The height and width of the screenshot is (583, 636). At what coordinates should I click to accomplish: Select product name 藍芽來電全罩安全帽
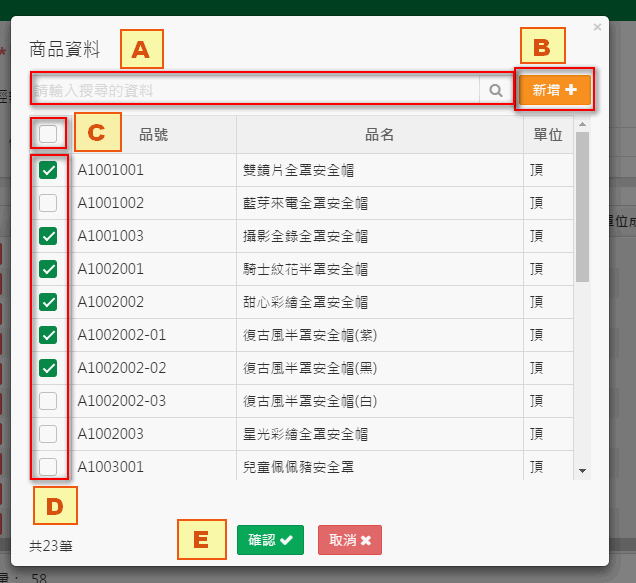[x=305, y=203]
